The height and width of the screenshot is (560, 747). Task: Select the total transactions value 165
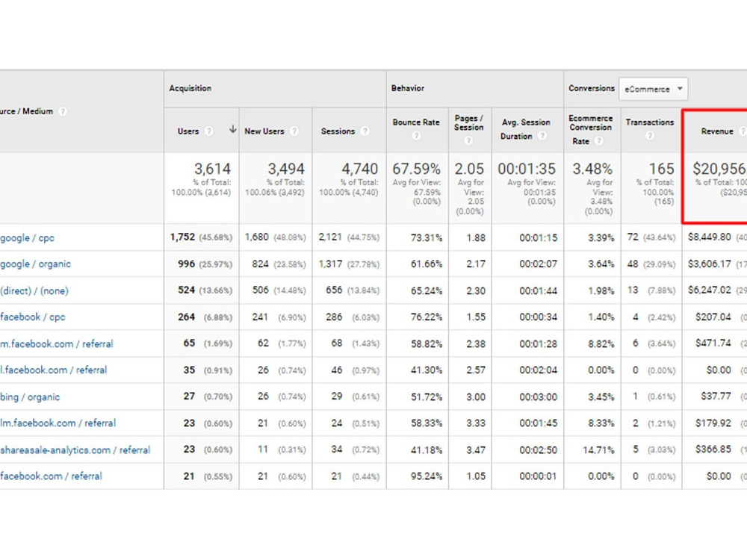pos(662,169)
